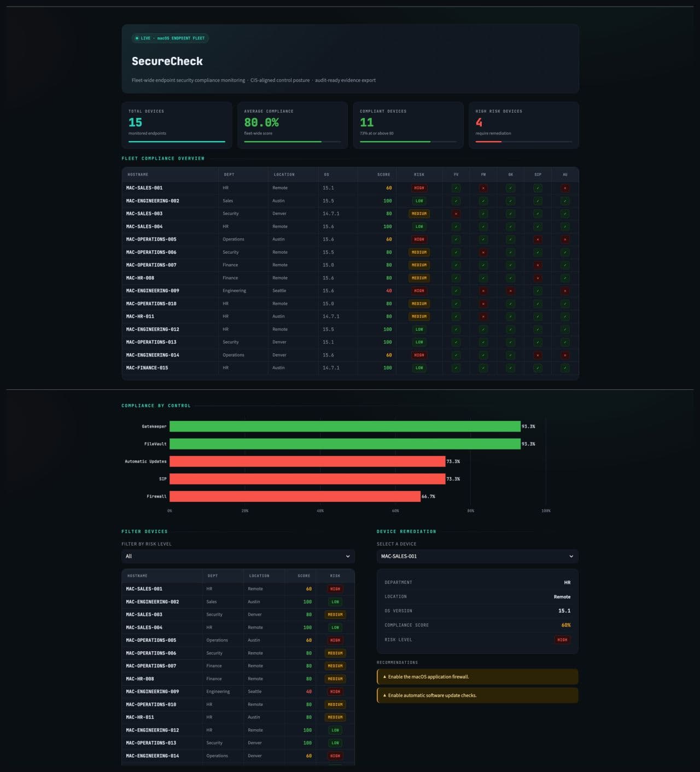Click green AU check icon for MAC-ENGINEERING-002

click(565, 201)
